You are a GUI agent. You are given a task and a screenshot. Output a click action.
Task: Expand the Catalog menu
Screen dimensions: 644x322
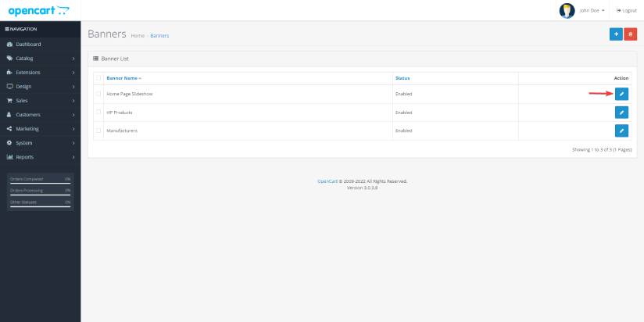[39, 59]
